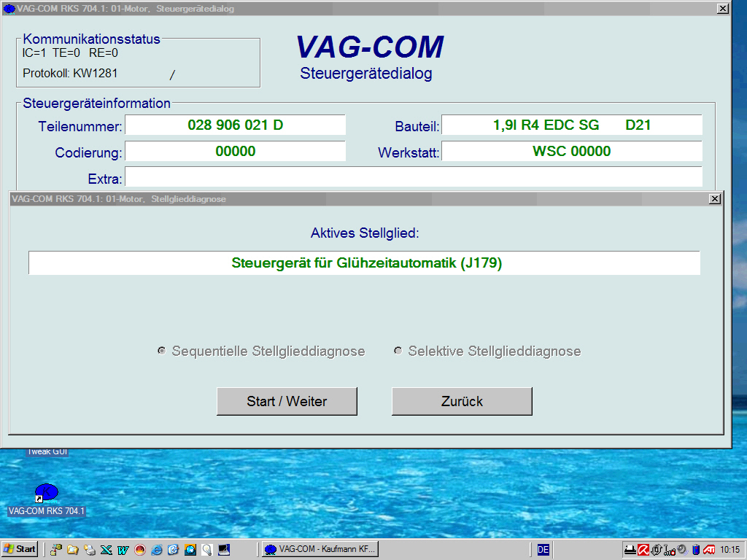747x560 pixels.
Task: Click the Werkstatt field WSC 00000
Action: click(x=572, y=151)
